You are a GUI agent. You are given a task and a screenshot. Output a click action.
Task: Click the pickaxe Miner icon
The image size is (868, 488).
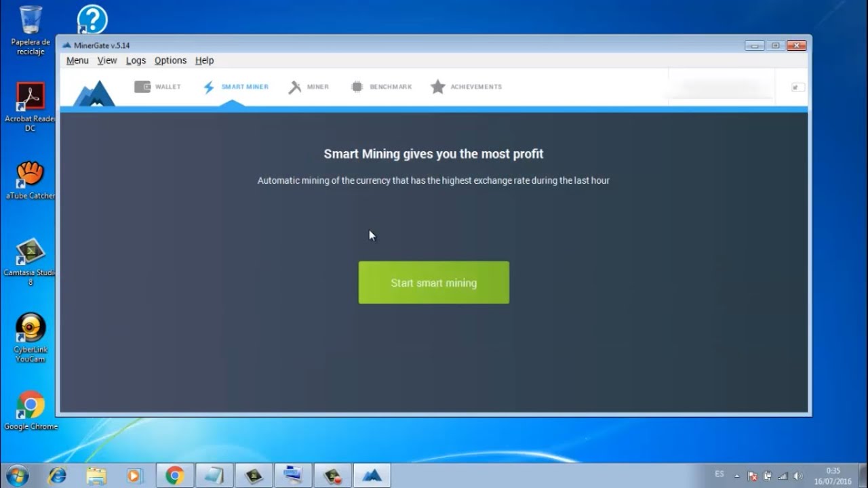point(295,87)
